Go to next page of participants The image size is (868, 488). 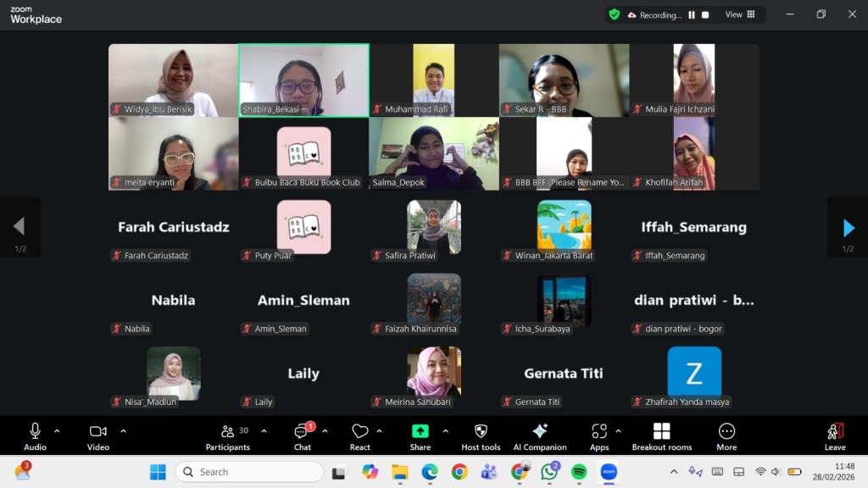[x=848, y=227]
